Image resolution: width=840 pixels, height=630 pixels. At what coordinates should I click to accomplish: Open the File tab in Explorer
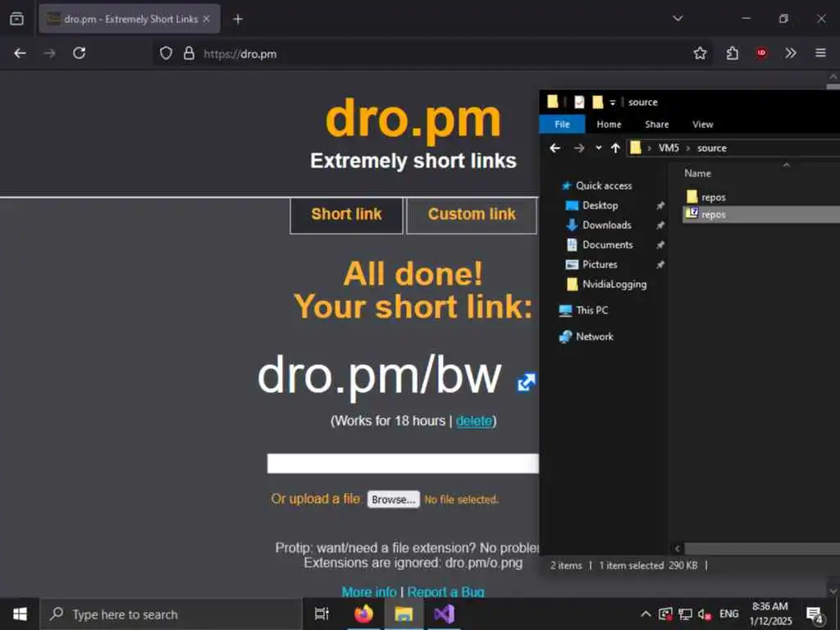tap(562, 125)
